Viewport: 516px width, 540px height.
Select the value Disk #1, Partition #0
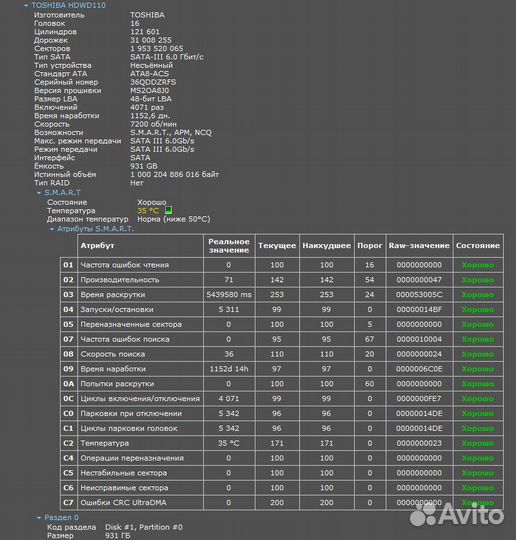(144, 527)
